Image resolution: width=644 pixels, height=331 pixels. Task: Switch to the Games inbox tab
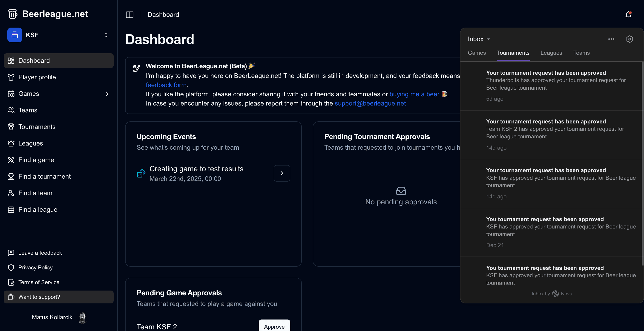[x=477, y=53]
